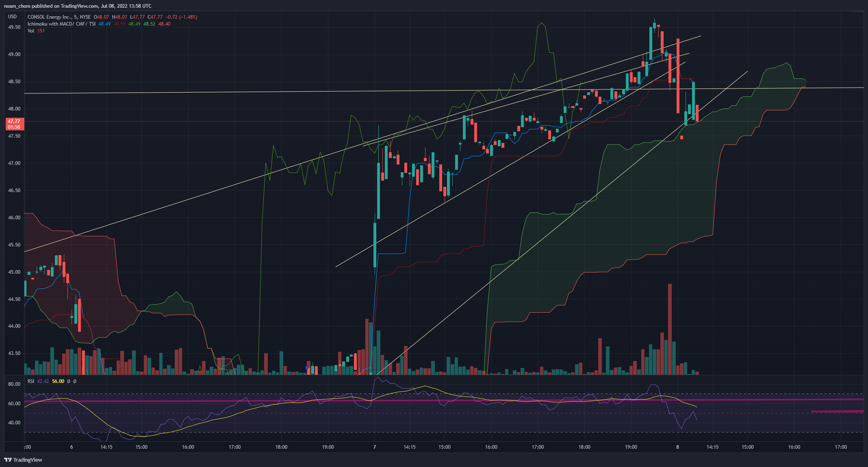Click the yellow RSI average value 56.00
Viewport: 868px width, 467px height.
click(58, 381)
